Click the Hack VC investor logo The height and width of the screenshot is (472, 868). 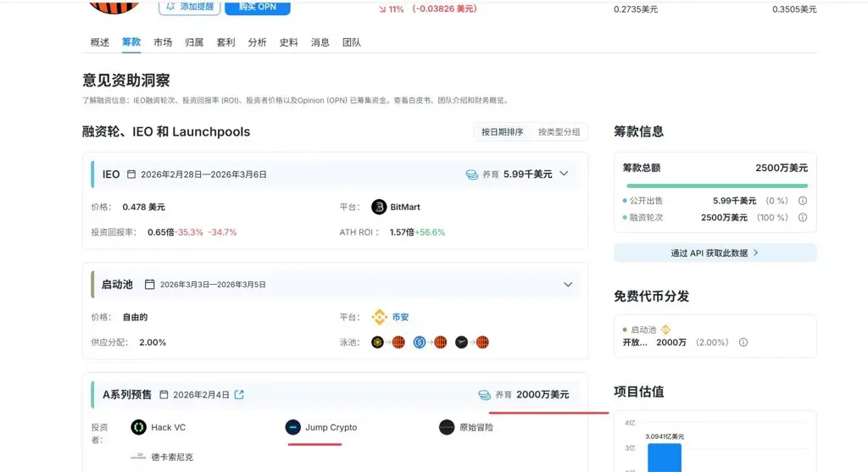[x=138, y=427]
